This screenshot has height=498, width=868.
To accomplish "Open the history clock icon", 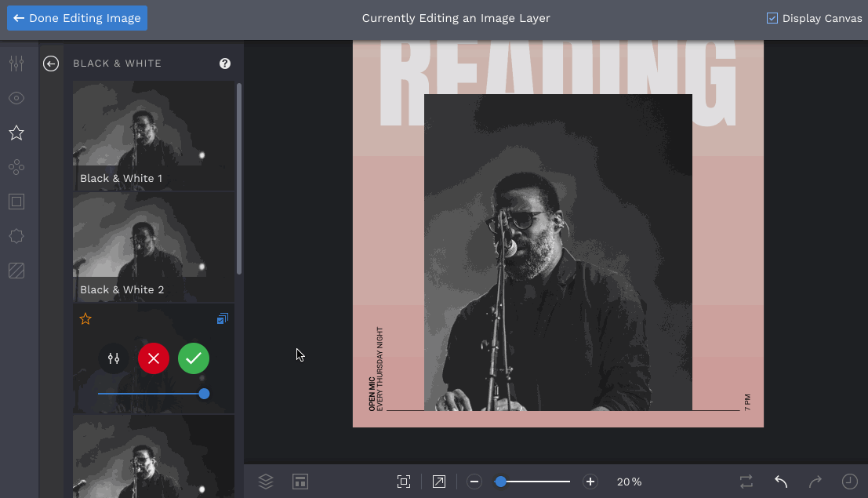I will pyautogui.click(x=850, y=482).
